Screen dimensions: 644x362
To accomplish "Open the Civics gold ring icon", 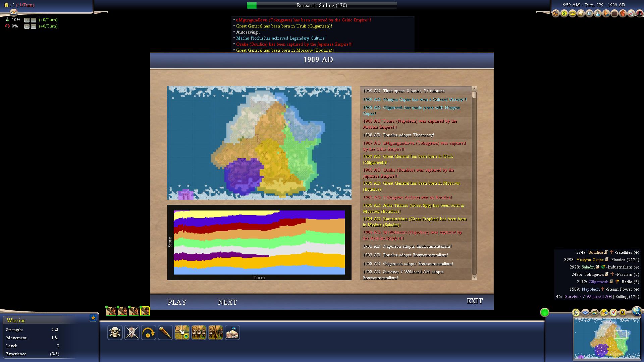I will [x=573, y=14].
